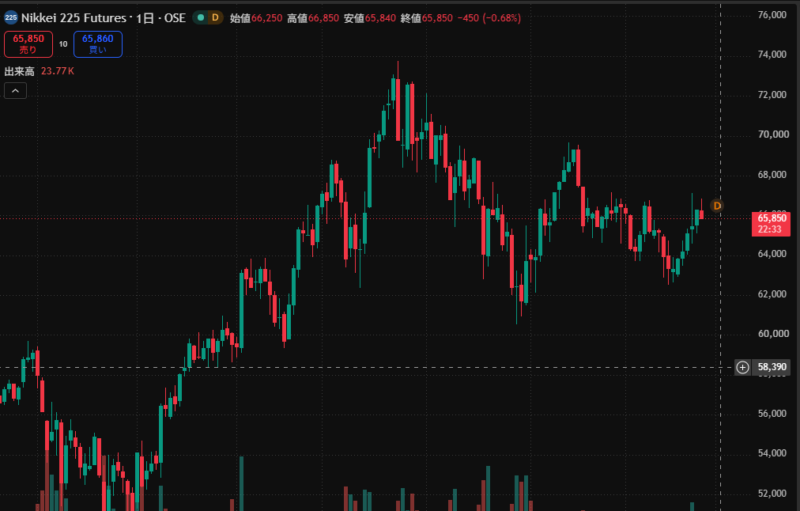Click the volume value 23.77K
This screenshot has height=511, width=800.
pyautogui.click(x=57, y=71)
